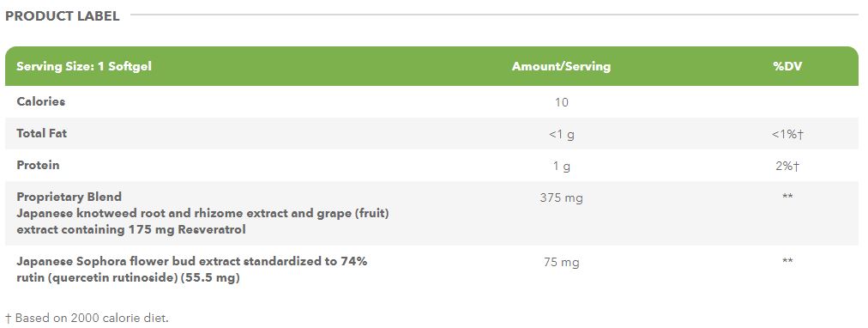Click the Total Fat <1%† daily value

coord(787,134)
